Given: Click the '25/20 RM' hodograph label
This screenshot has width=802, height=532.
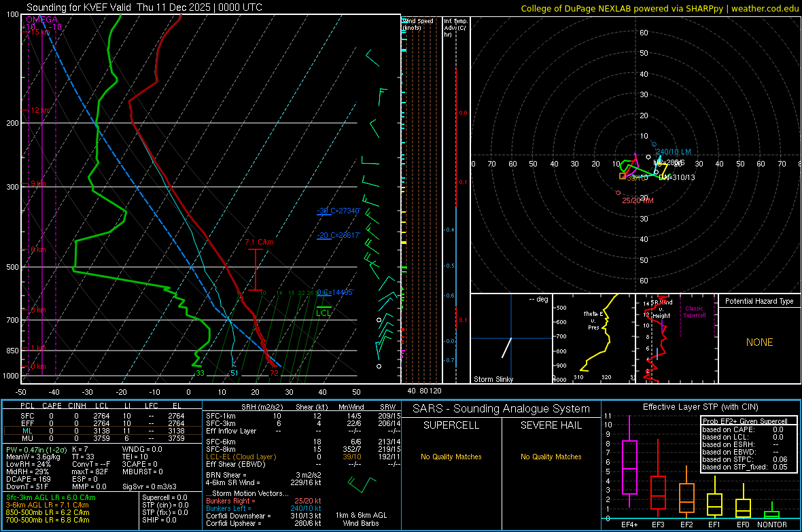Looking at the screenshot, I should (638, 200).
